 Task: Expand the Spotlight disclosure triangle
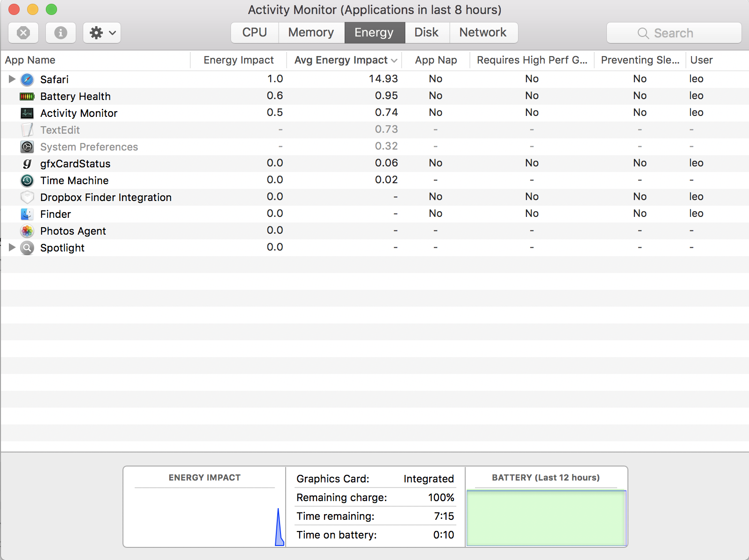[x=12, y=247]
